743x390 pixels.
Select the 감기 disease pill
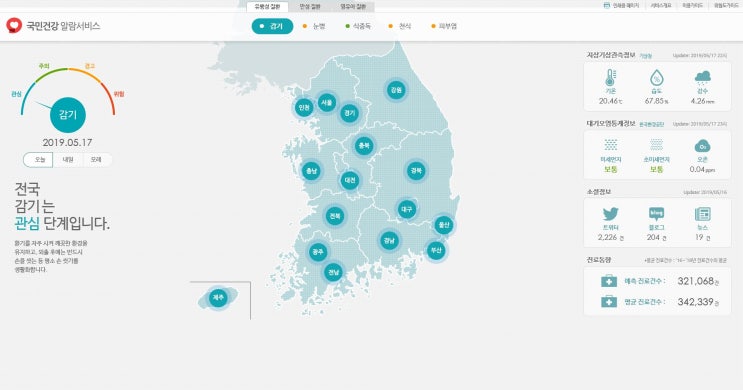point(272,26)
